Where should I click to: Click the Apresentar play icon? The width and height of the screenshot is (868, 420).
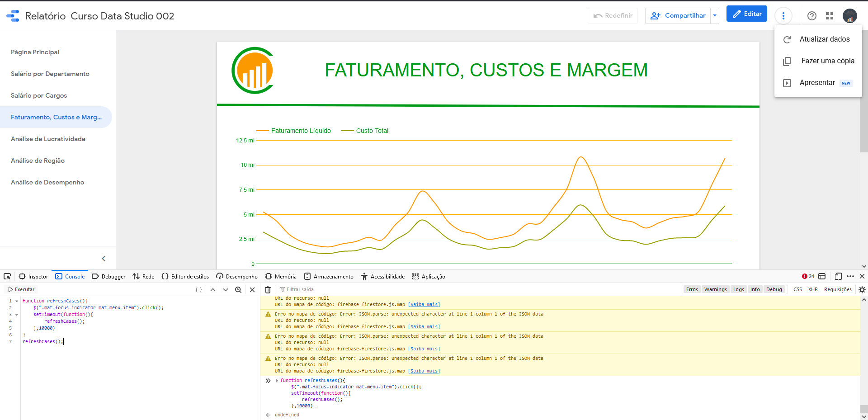click(x=787, y=83)
